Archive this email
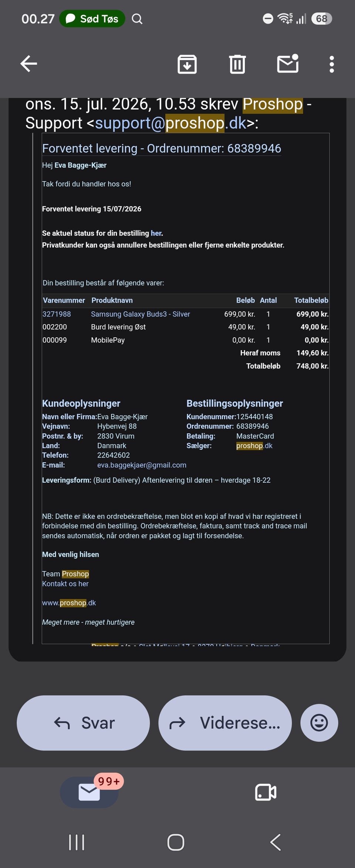This screenshot has height=868, width=355. 187,64
